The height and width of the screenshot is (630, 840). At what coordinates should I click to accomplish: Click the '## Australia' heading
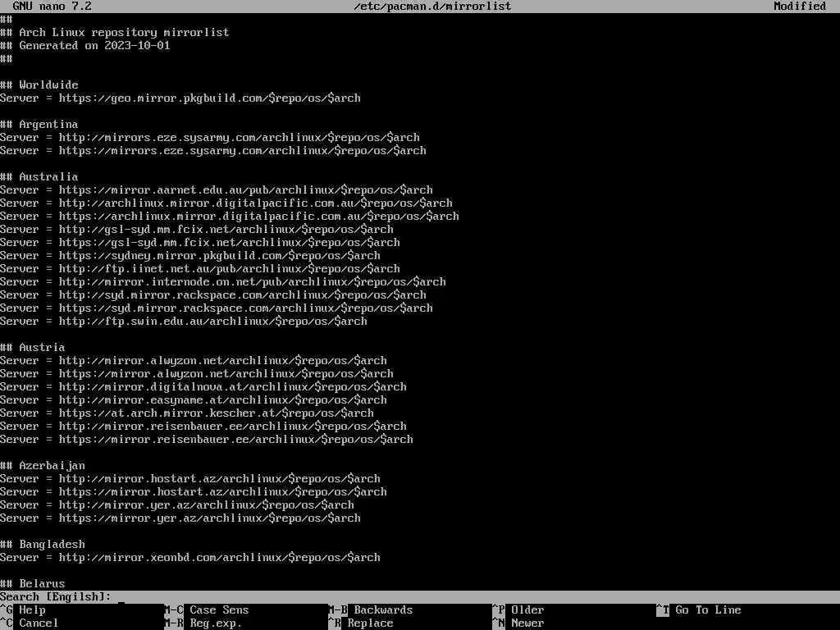click(x=39, y=177)
